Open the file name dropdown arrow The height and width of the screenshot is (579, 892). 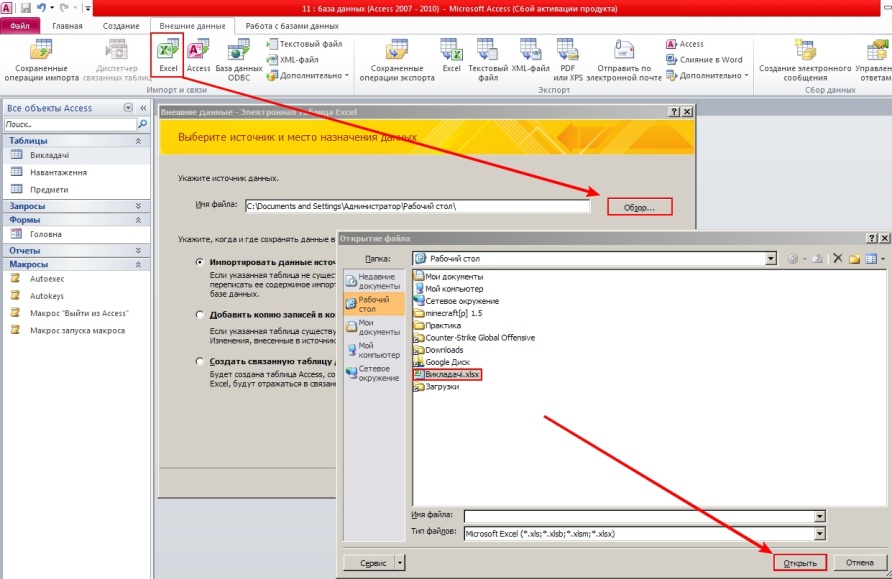(819, 516)
